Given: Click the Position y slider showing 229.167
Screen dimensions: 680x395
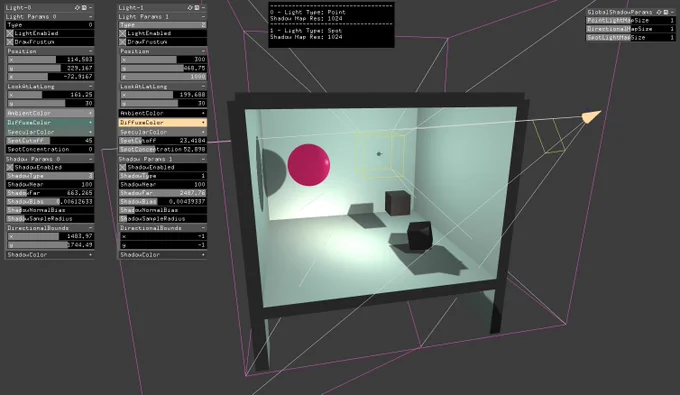Looking at the screenshot, I should point(50,68).
